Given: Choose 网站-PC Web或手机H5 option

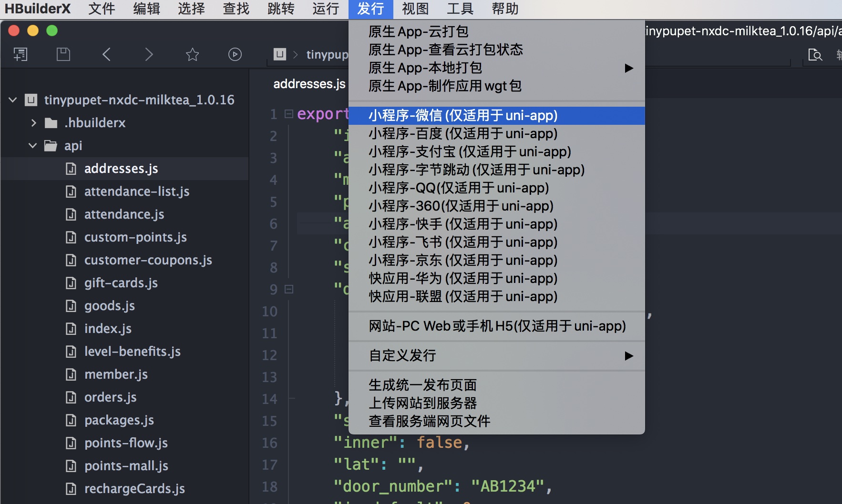Looking at the screenshot, I should click(497, 326).
